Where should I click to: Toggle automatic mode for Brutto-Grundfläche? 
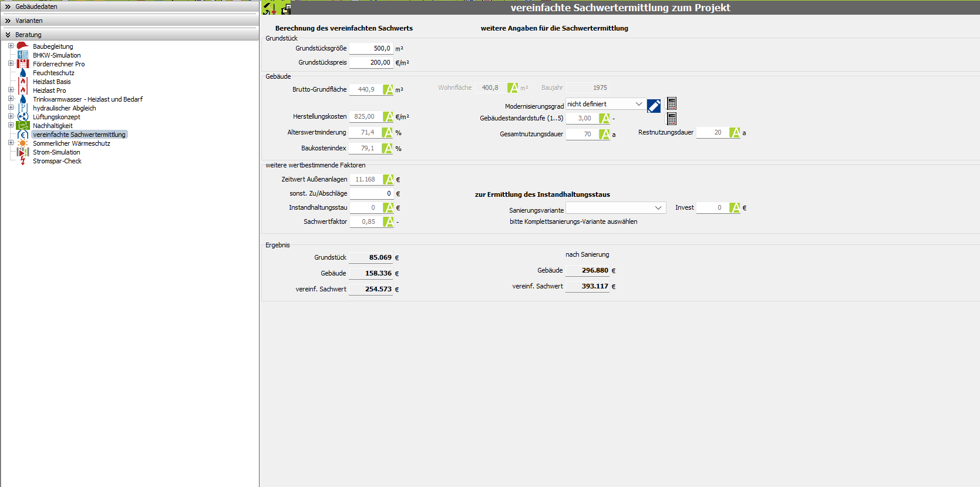click(388, 89)
